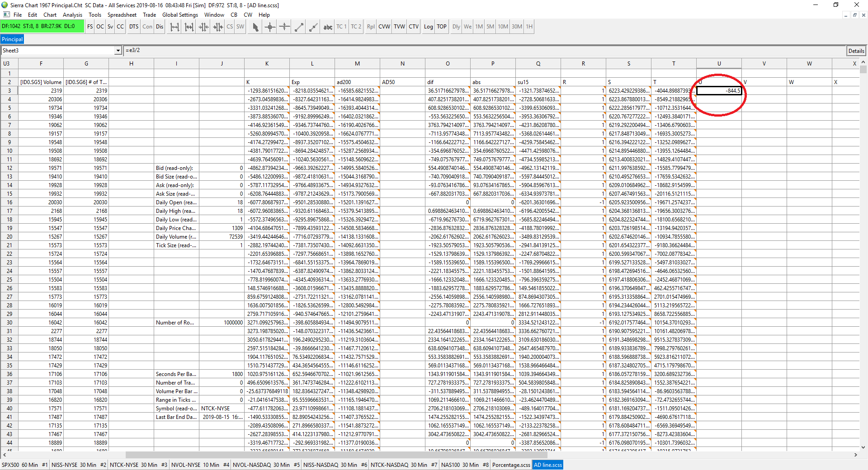This screenshot has width=868, height=470.
Task: Click the Dis disconnect toolbar button
Action: [160, 27]
